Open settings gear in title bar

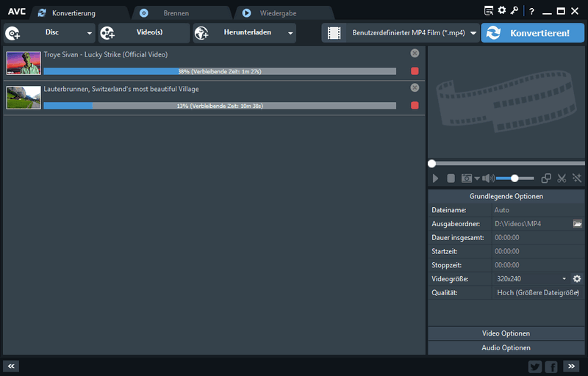click(502, 10)
